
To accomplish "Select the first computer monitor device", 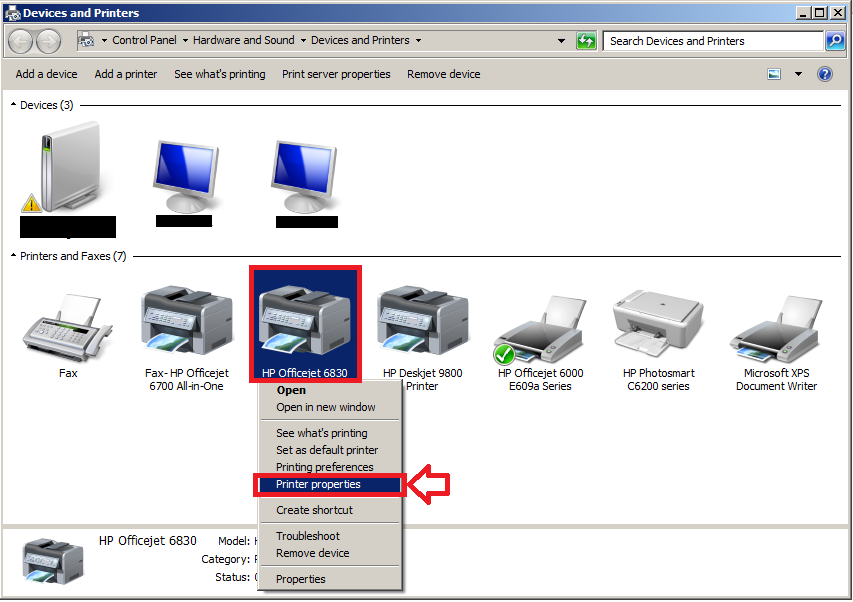I will 187,176.
